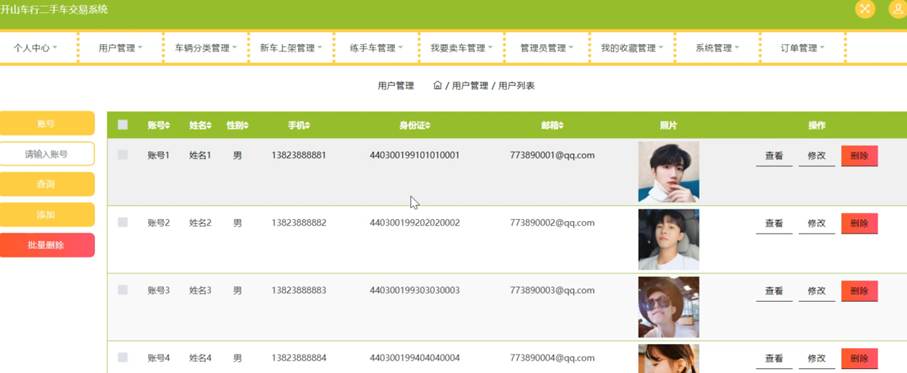
Task: Click the 添加 button to add user
Action: coord(46,215)
